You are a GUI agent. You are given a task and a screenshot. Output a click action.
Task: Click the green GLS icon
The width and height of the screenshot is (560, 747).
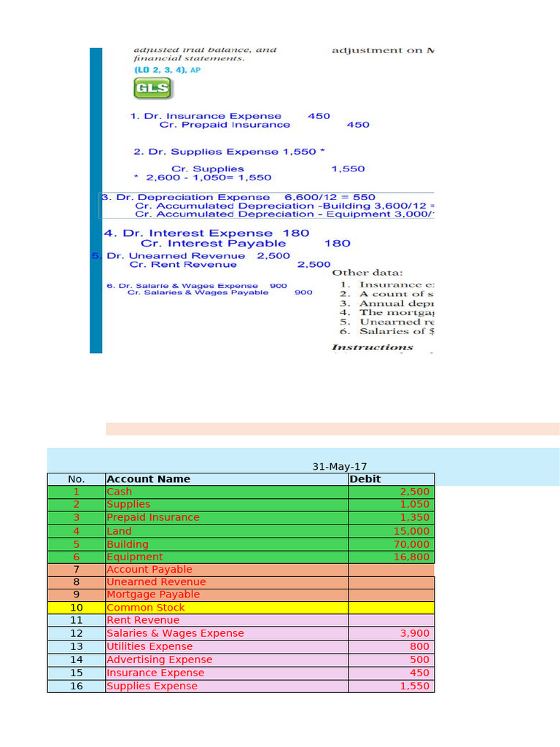152,88
